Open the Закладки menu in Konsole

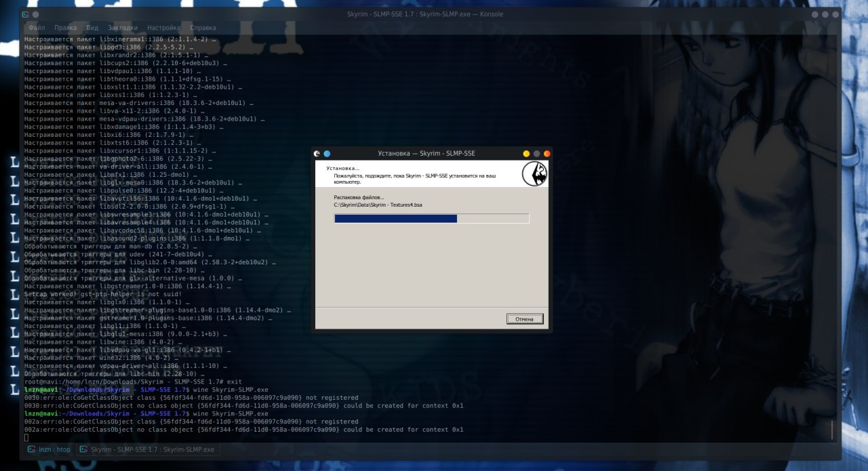click(x=123, y=28)
